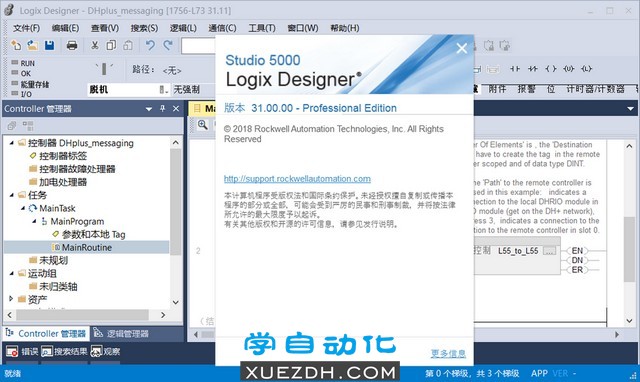Click the Errors panel icon in bottom bar
Image resolution: width=640 pixels, height=382 pixels.
pos(12,351)
